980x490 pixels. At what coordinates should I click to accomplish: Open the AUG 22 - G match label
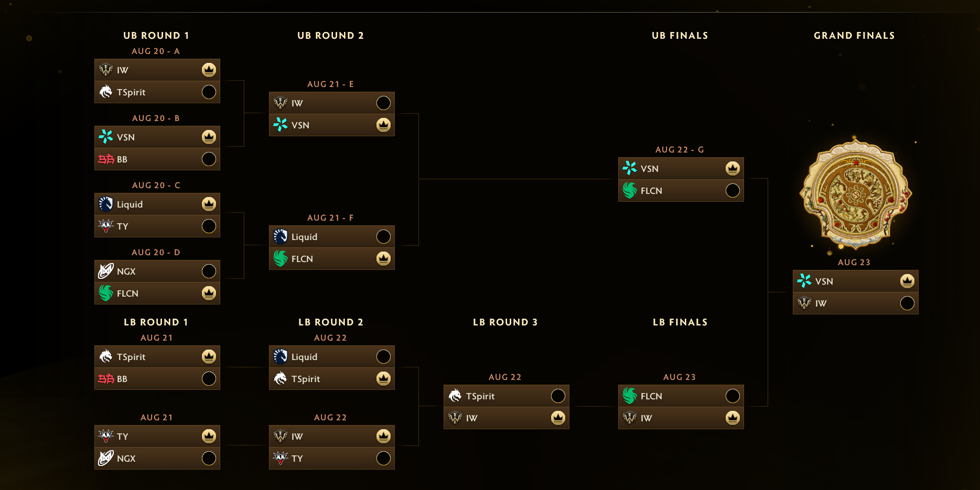tap(680, 150)
